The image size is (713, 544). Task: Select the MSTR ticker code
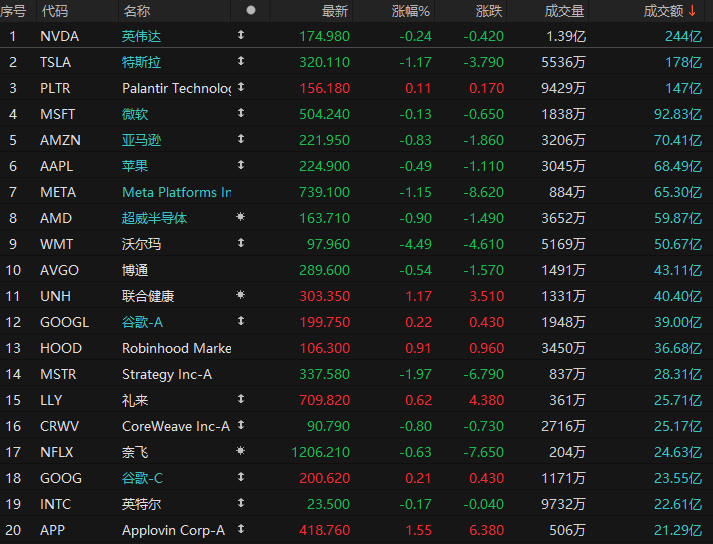(x=58, y=374)
